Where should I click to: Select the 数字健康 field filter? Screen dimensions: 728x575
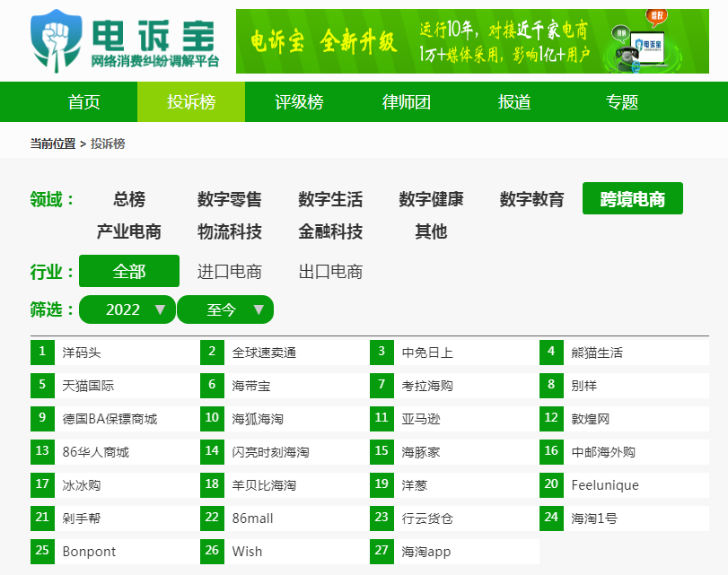click(x=431, y=199)
